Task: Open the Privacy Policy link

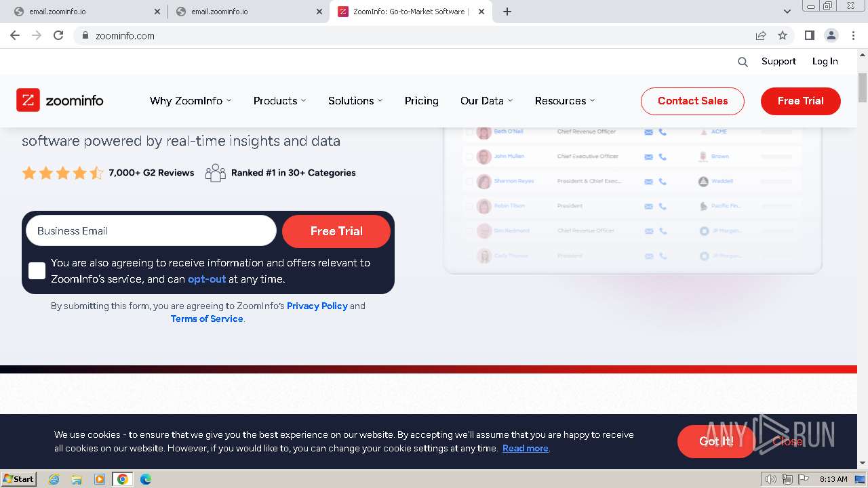Action: [317, 306]
